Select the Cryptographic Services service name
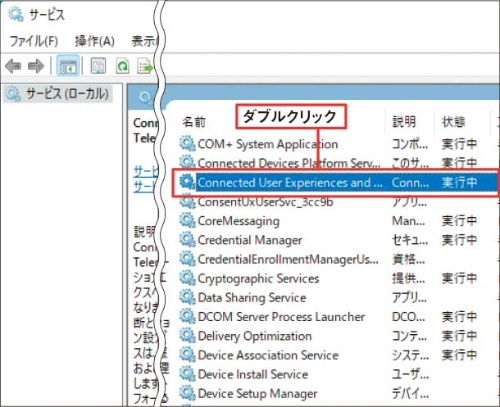This screenshot has height=407, width=500. click(x=258, y=279)
